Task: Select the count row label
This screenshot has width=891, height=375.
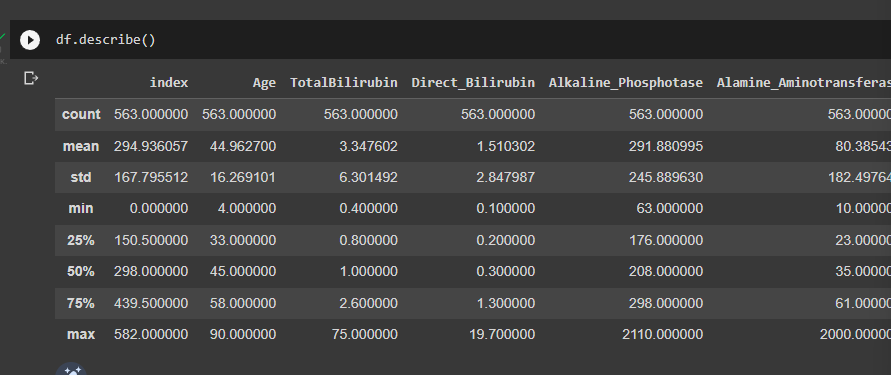Action: [x=81, y=114]
